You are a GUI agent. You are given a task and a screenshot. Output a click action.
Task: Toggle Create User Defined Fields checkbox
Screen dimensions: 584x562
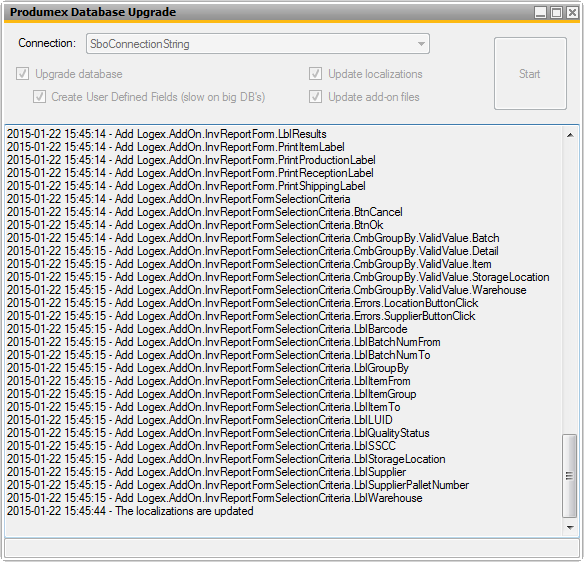coord(39,97)
